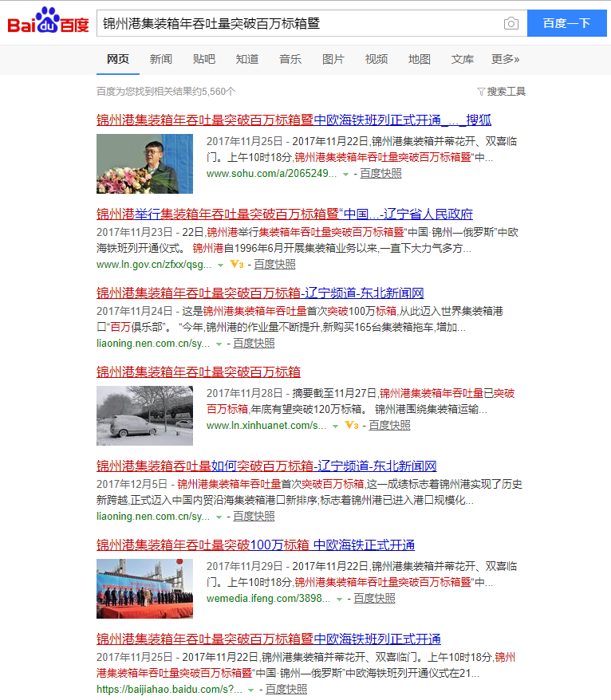Expand dropdown arrow next to baijiahao URL

pos(251,690)
